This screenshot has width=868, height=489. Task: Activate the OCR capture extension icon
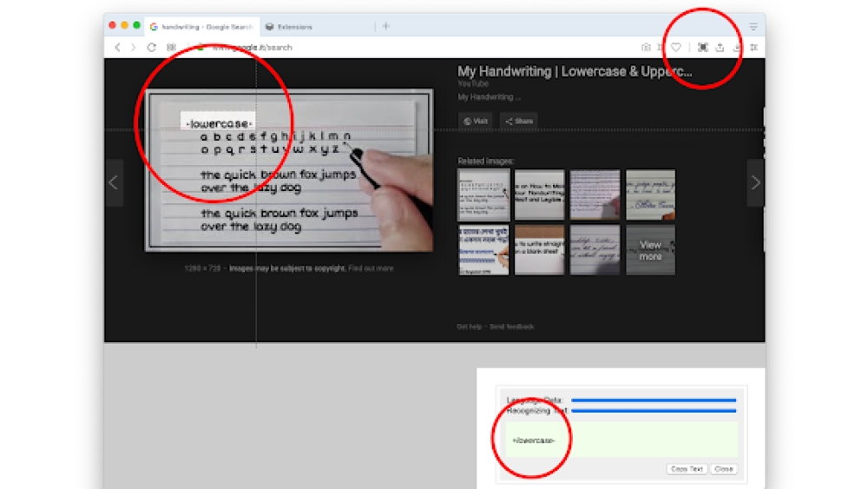click(702, 48)
